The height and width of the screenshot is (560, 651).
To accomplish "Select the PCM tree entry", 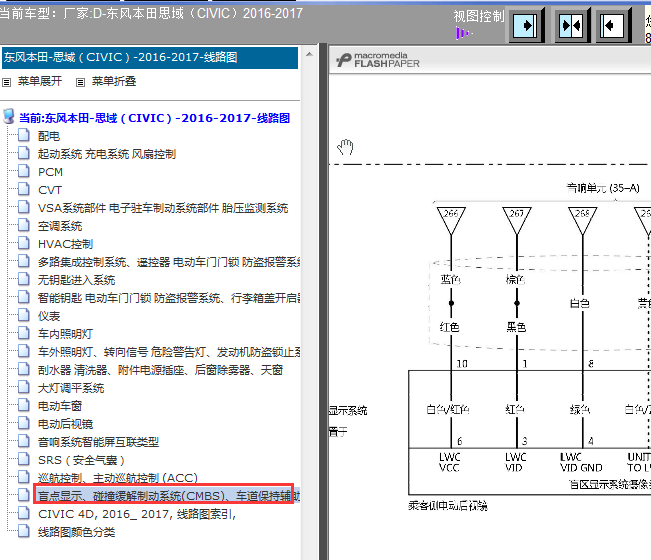I will pyautogui.click(x=50, y=172).
